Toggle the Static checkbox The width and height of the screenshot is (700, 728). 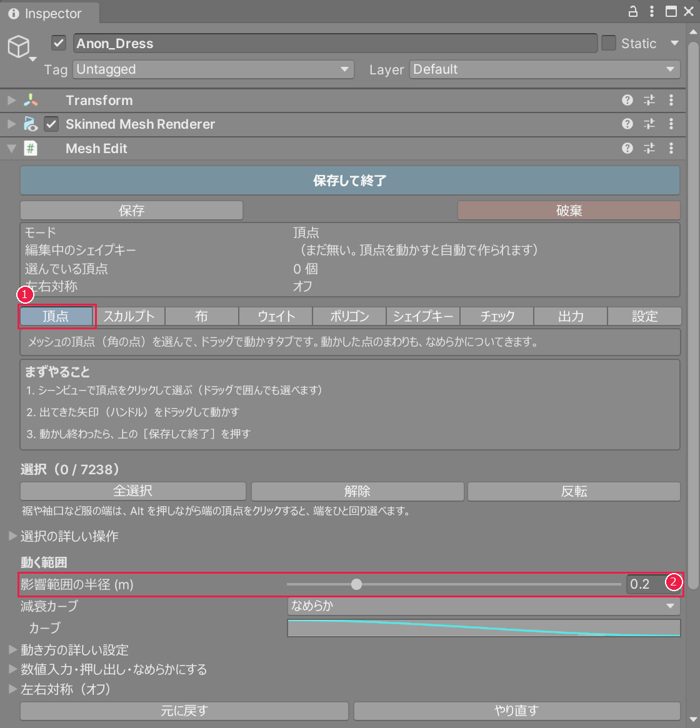(x=609, y=43)
